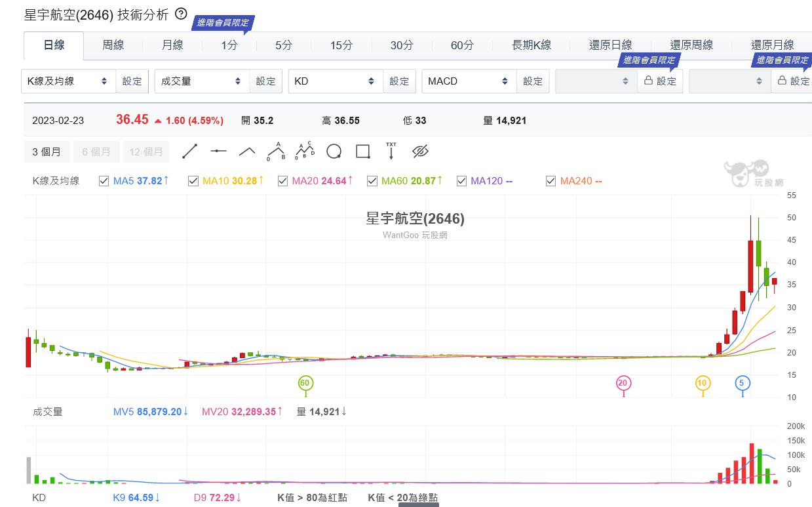The height and width of the screenshot is (507, 812).
Task: Click 設定 next to K線及均線
Action: [132, 81]
